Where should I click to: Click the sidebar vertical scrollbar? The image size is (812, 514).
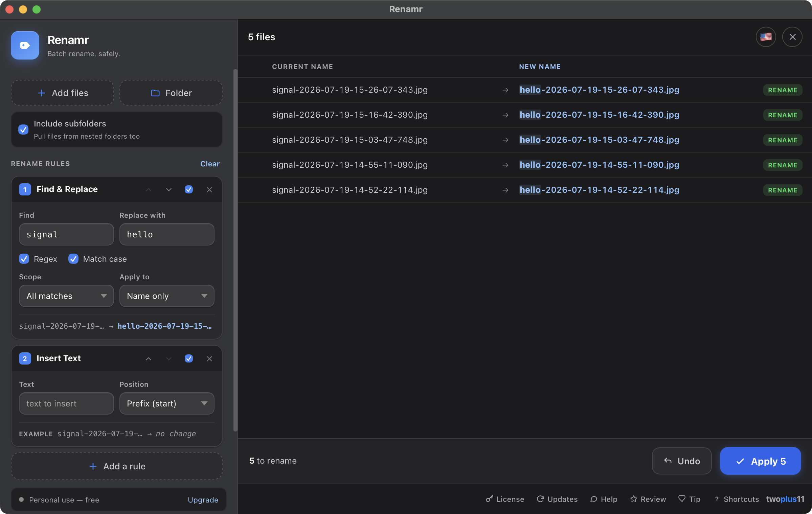point(235,250)
